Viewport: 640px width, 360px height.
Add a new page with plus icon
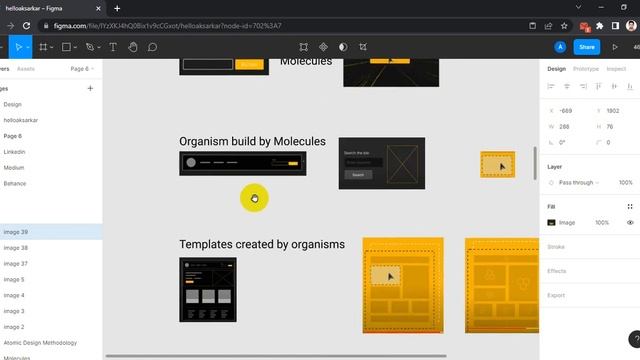[90, 89]
